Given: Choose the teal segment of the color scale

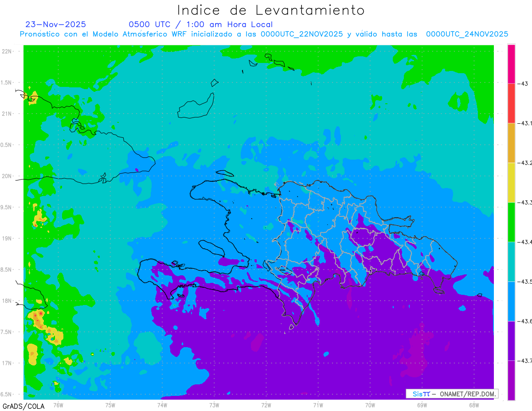Looking at the screenshot, I should pyautogui.click(x=511, y=262).
